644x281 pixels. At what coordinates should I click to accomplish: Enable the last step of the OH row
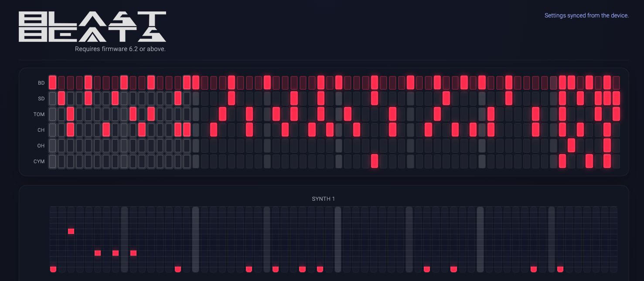(x=616, y=145)
